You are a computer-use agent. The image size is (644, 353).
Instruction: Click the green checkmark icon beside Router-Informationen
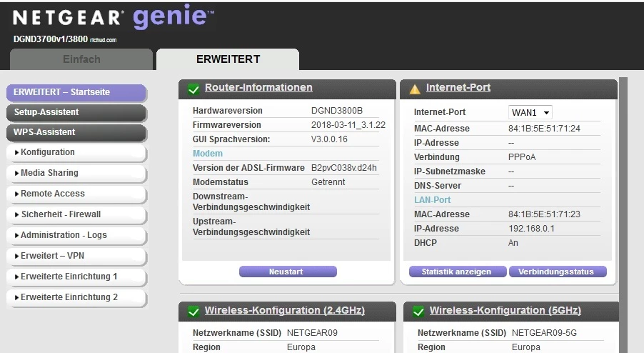point(193,89)
